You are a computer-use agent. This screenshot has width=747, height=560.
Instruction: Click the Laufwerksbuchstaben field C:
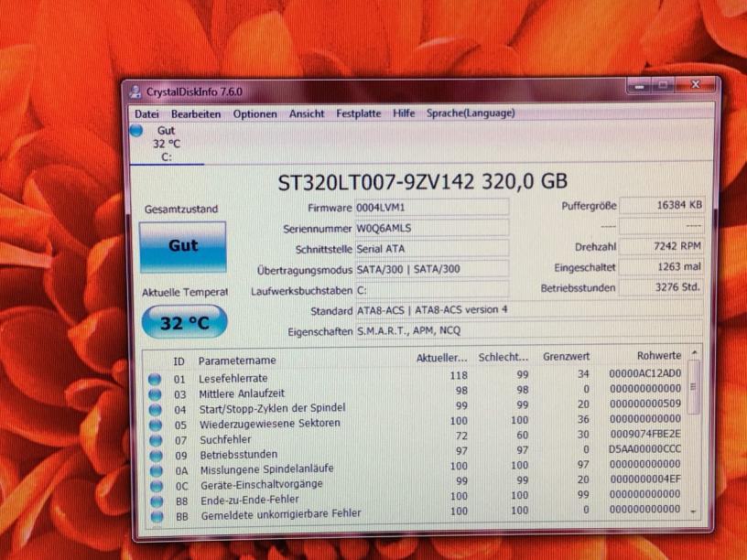coord(432,290)
